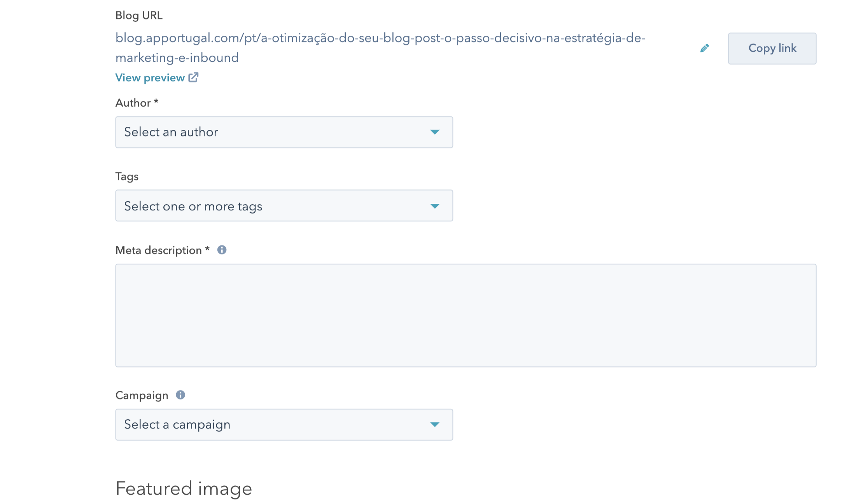Open the Select one or more tags dropdown

[x=284, y=206]
